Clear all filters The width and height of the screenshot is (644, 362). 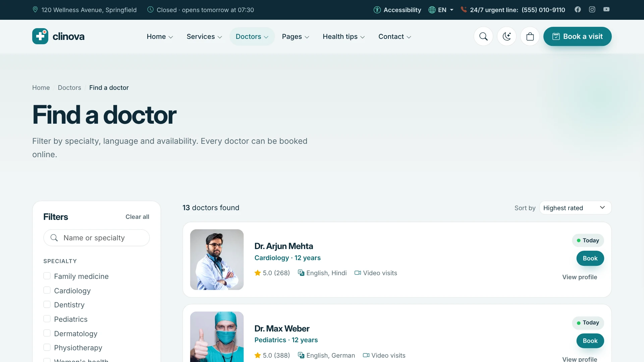[137, 217]
